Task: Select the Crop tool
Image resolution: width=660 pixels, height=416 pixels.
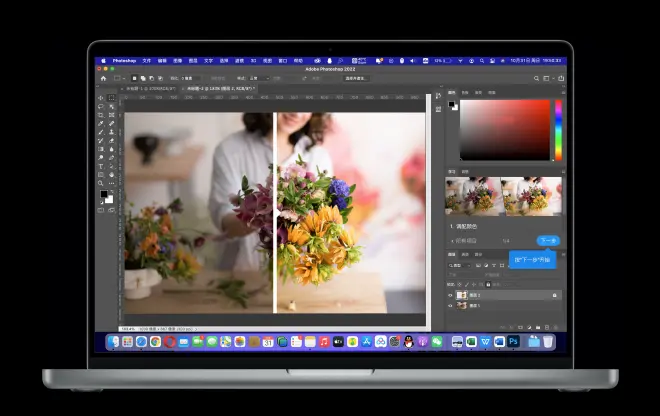Action: click(x=101, y=115)
